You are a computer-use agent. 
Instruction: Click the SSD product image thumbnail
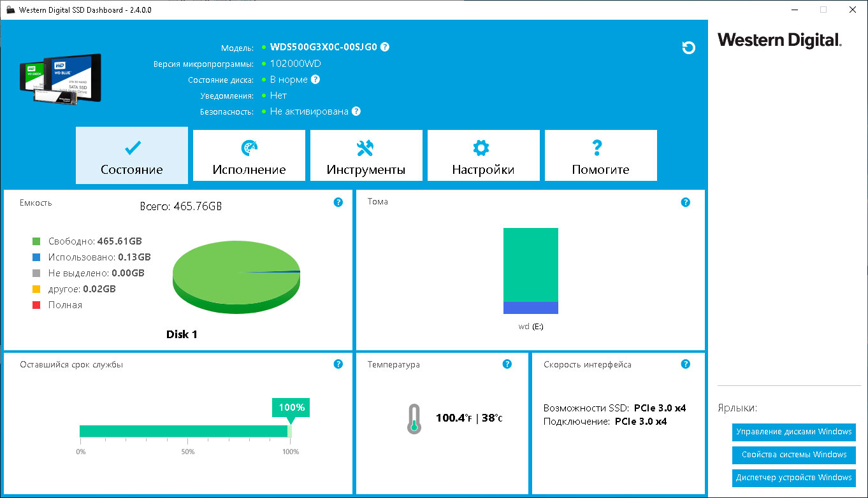pos(61,79)
